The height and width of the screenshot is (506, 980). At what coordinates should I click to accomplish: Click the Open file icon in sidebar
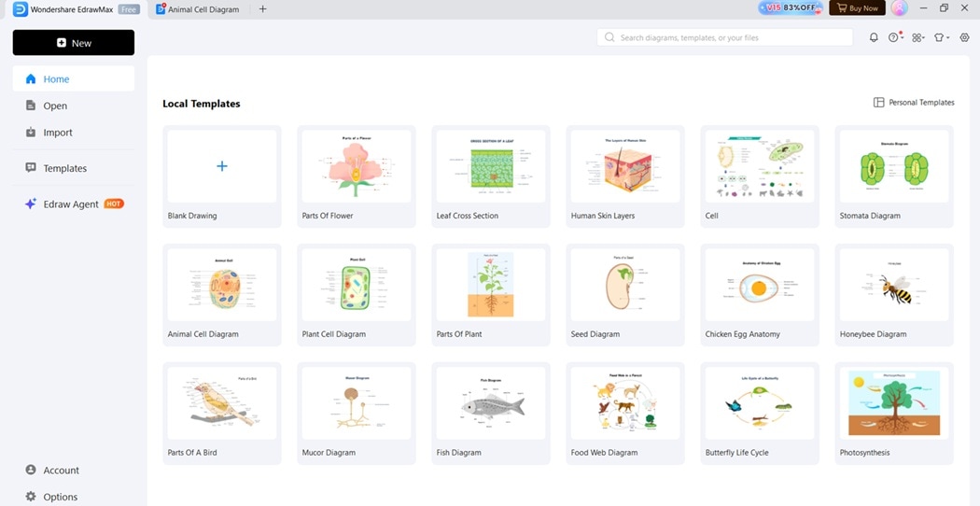point(31,105)
